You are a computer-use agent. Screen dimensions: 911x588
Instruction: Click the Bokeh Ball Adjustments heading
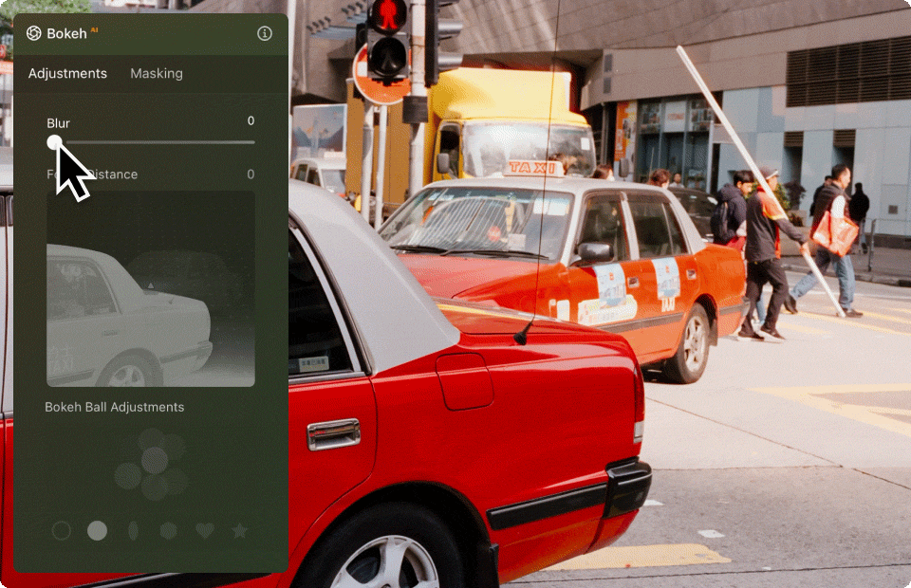115,407
